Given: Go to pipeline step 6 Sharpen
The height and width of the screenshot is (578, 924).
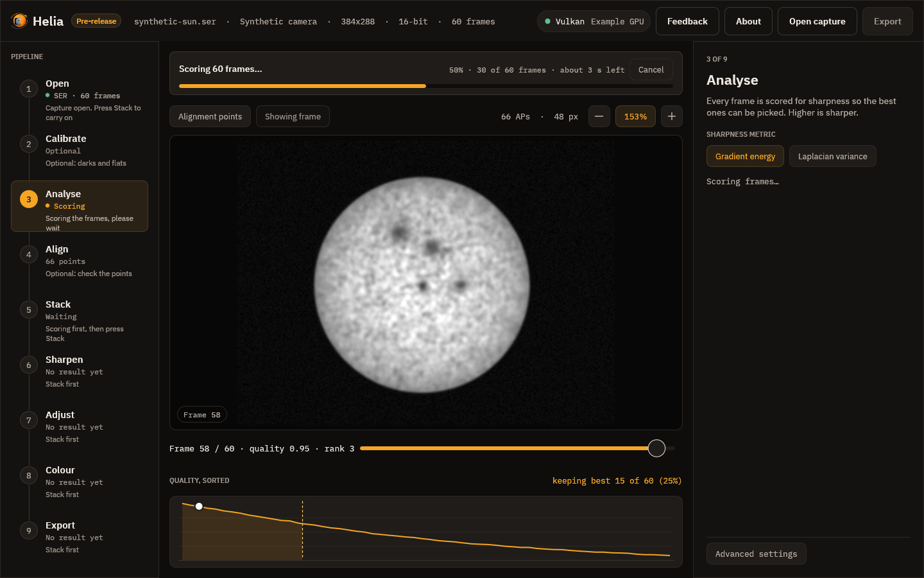Looking at the screenshot, I should coord(80,371).
